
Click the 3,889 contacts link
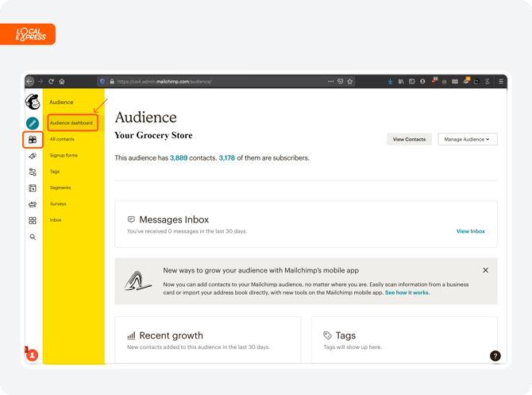pos(179,158)
